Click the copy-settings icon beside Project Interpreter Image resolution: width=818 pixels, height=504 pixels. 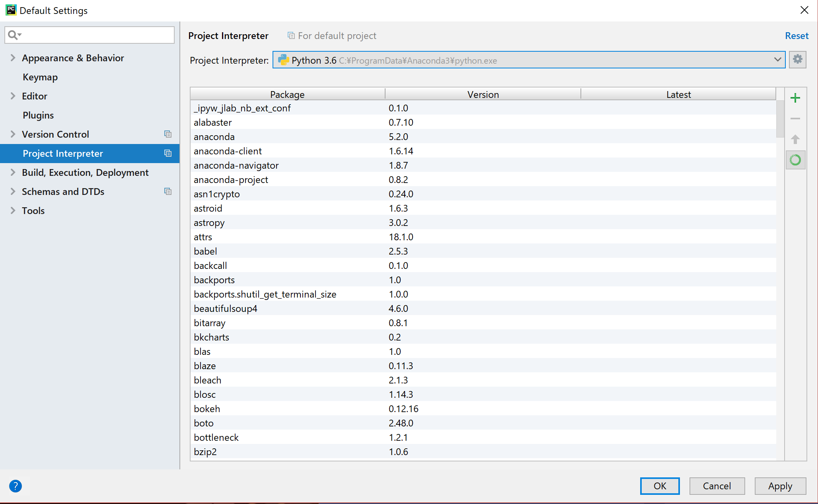pyautogui.click(x=167, y=154)
